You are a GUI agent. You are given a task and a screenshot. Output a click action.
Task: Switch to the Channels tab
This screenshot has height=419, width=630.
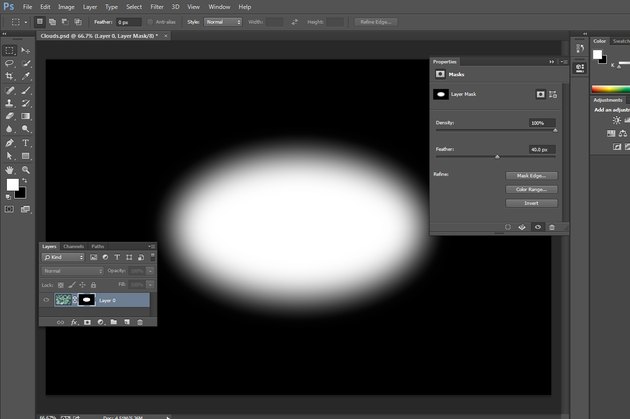[x=74, y=246]
